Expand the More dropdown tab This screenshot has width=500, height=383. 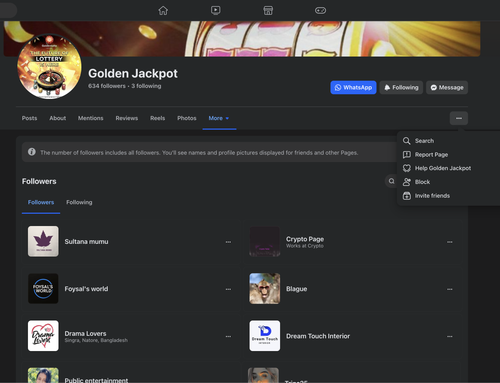point(219,118)
